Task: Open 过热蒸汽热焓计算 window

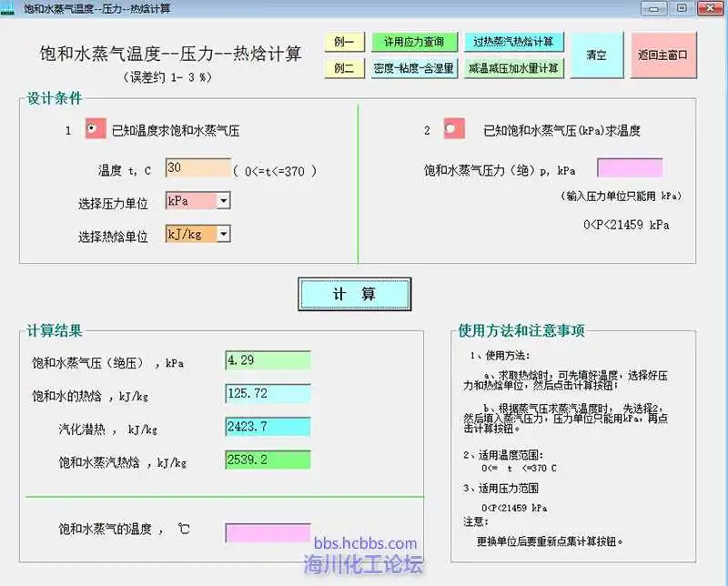Action: [513, 42]
